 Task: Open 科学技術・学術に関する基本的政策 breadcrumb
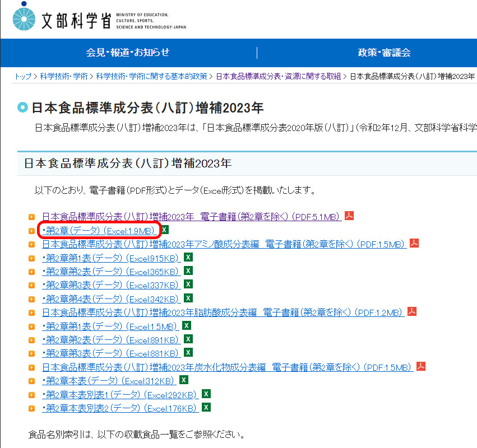tap(151, 76)
